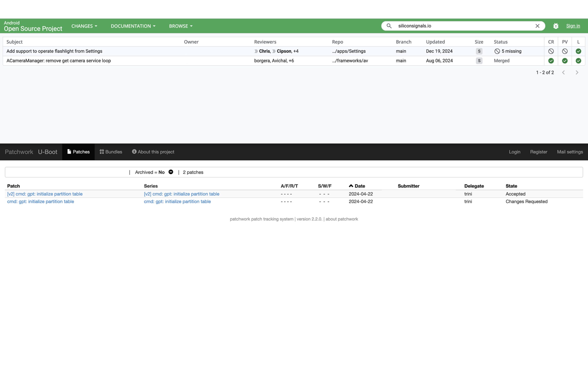Go to next results page arrow

[577, 73]
